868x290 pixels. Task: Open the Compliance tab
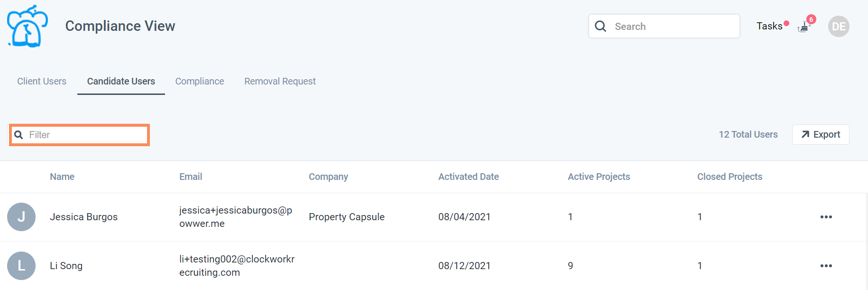click(199, 81)
